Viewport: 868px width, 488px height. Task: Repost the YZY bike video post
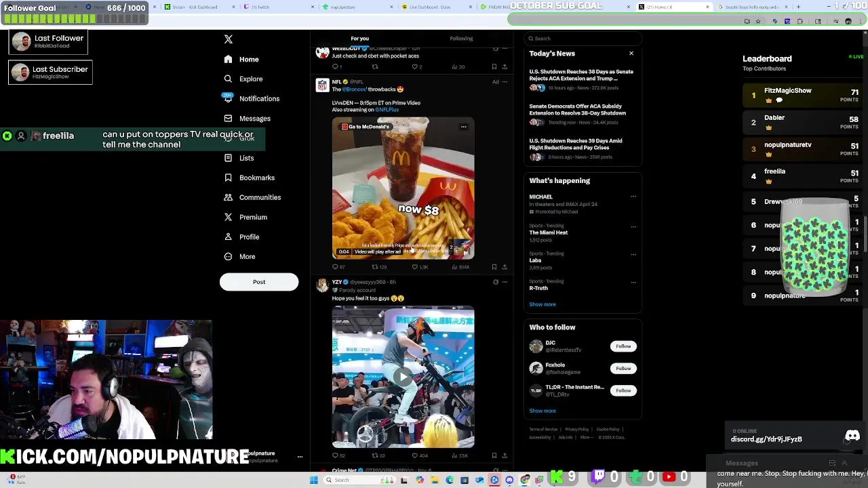(378, 455)
